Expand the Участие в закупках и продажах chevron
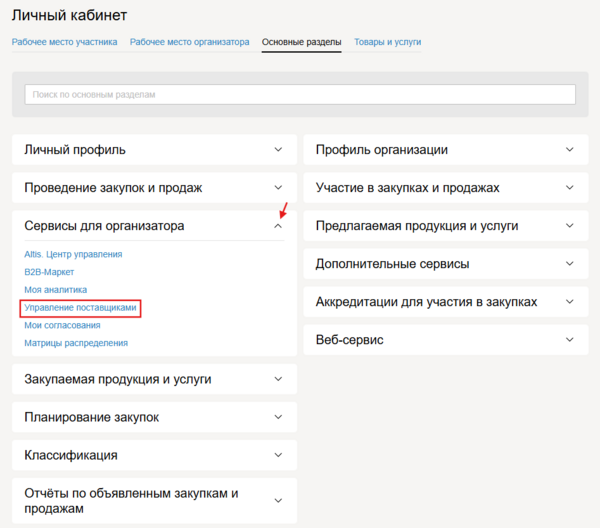The width and height of the screenshot is (600, 528). click(570, 187)
